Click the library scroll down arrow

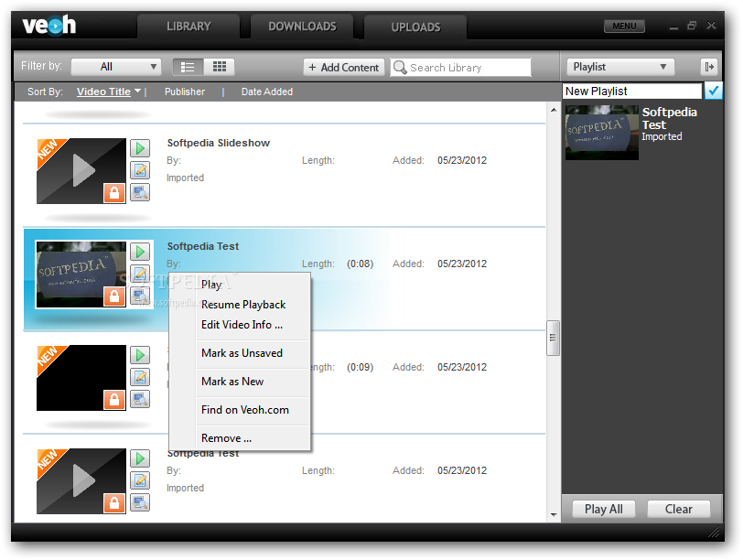tap(554, 515)
